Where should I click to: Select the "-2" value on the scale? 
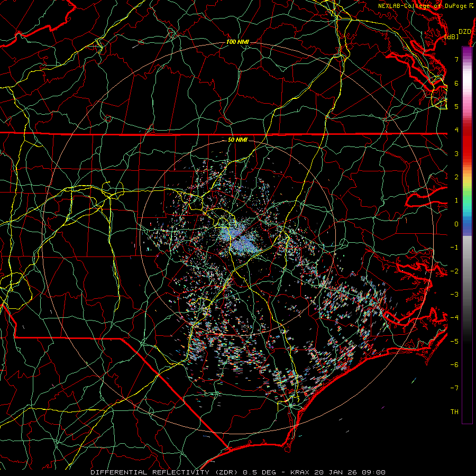[x=454, y=271]
